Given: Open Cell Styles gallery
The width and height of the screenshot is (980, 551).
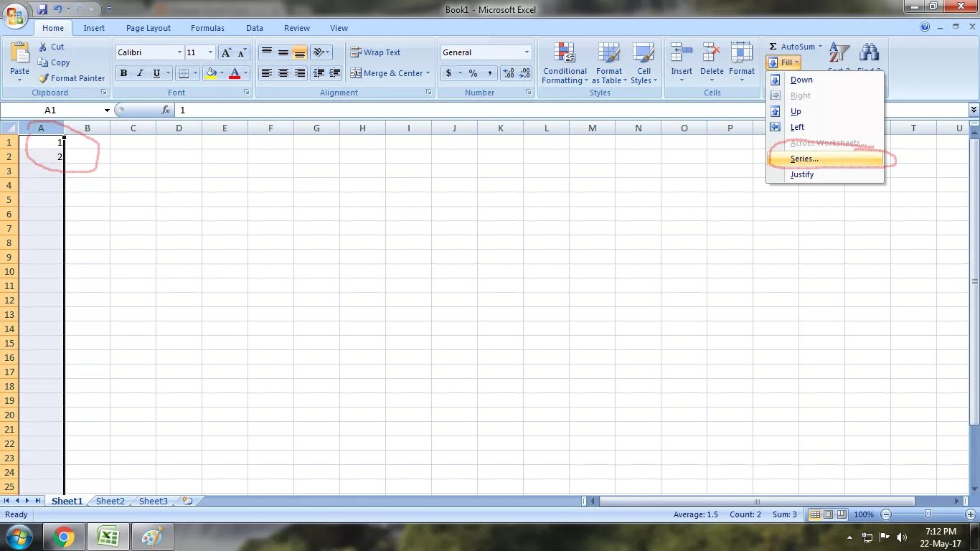Looking at the screenshot, I should tap(644, 63).
